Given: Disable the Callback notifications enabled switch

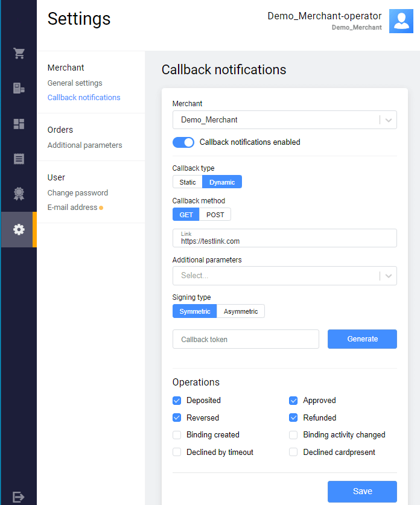Looking at the screenshot, I should (x=183, y=142).
